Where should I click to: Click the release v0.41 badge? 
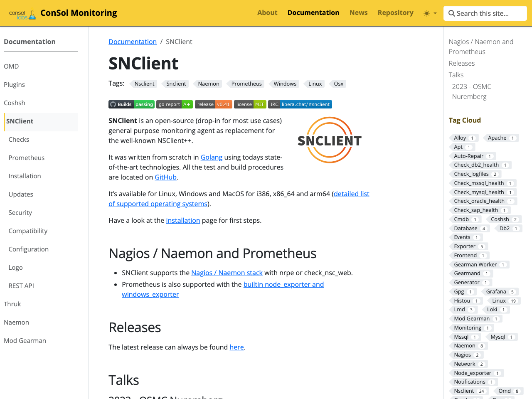click(213, 104)
